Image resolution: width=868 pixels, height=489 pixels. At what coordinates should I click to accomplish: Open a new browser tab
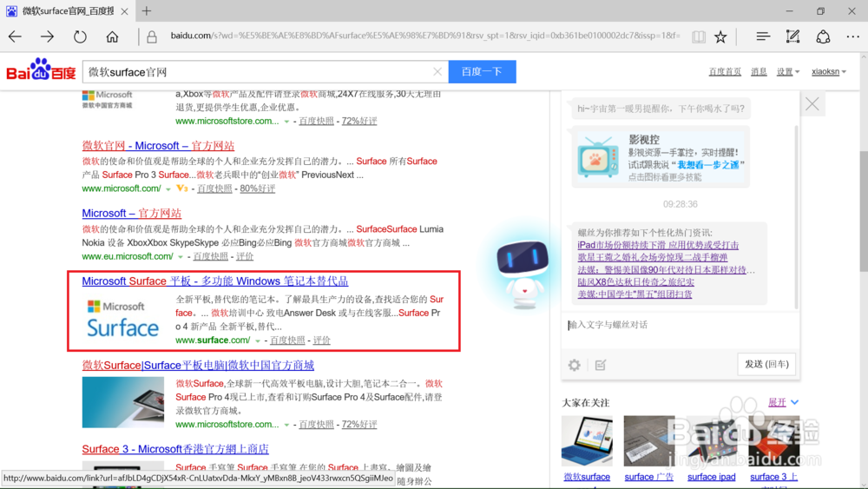click(x=146, y=10)
